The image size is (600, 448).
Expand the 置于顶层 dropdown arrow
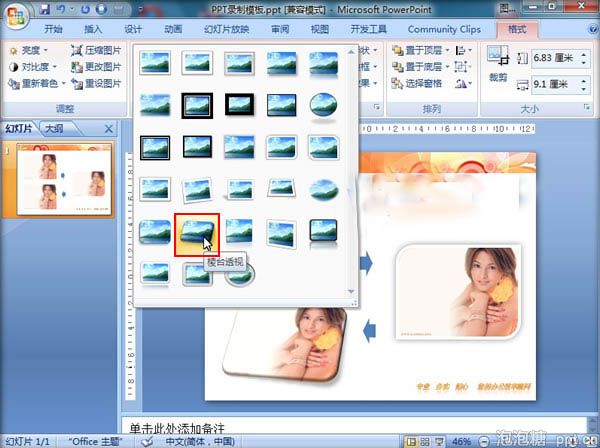pos(447,51)
